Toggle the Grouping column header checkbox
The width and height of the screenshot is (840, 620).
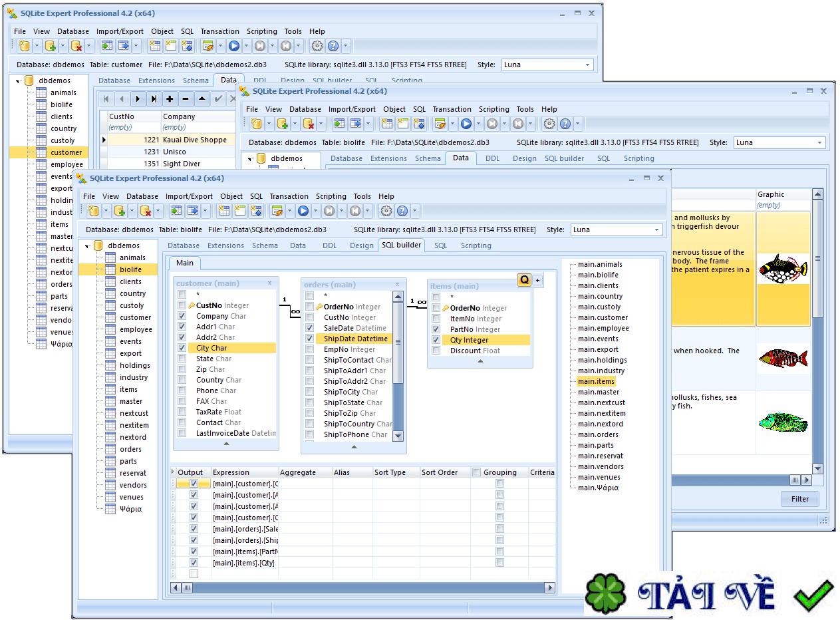(x=476, y=472)
